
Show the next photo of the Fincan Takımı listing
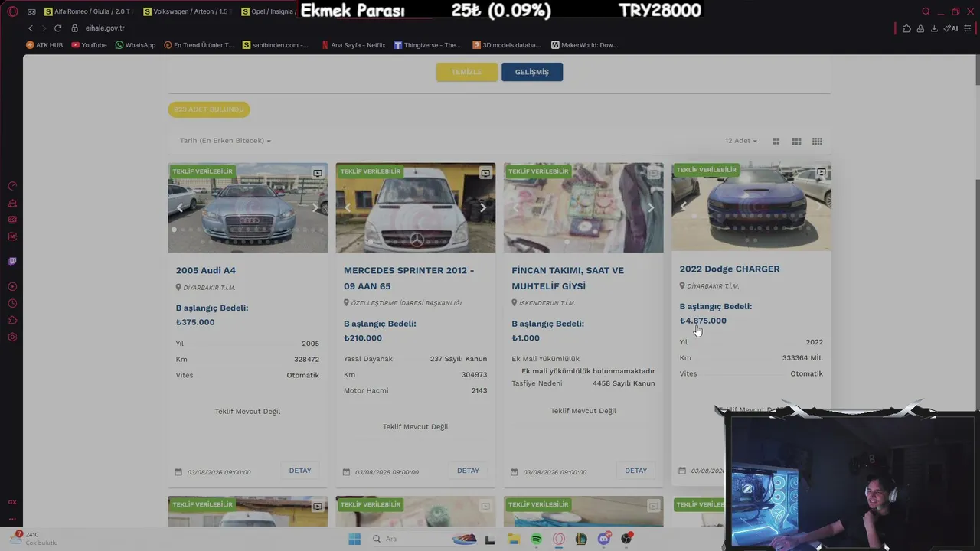(x=651, y=207)
